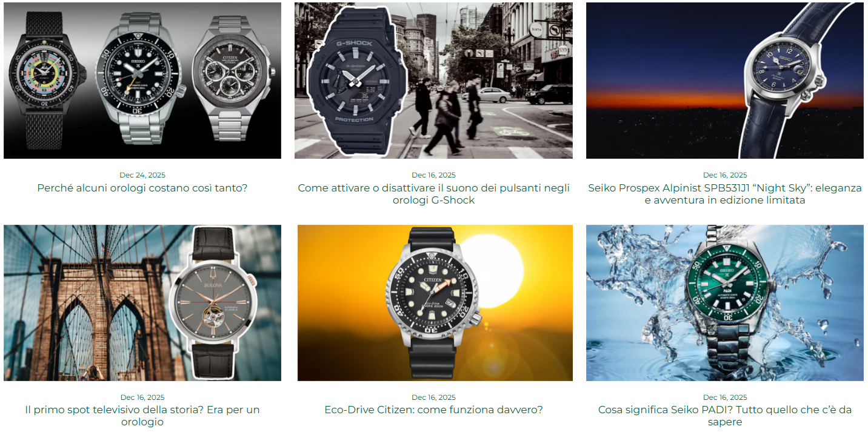Open "Il primo spot televisivo della storia" article

(x=142, y=416)
